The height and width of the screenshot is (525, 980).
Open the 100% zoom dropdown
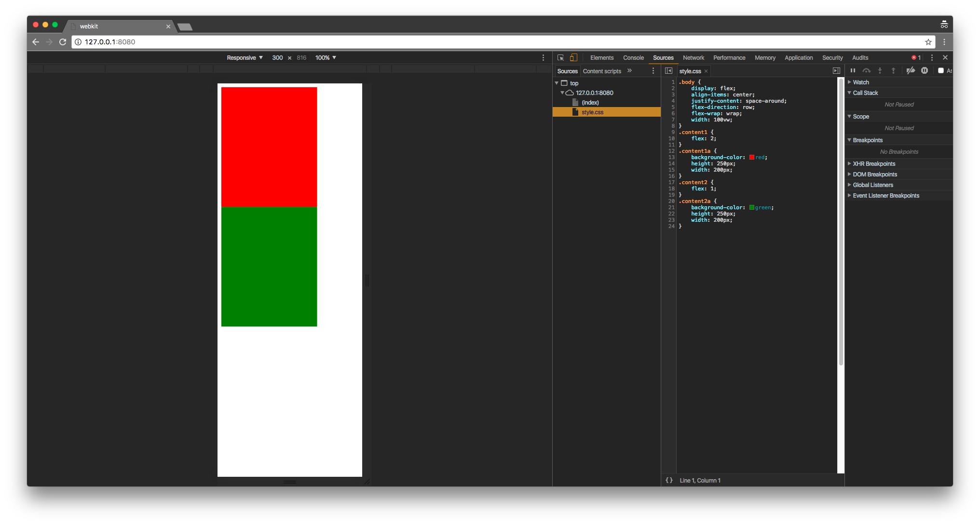point(326,58)
